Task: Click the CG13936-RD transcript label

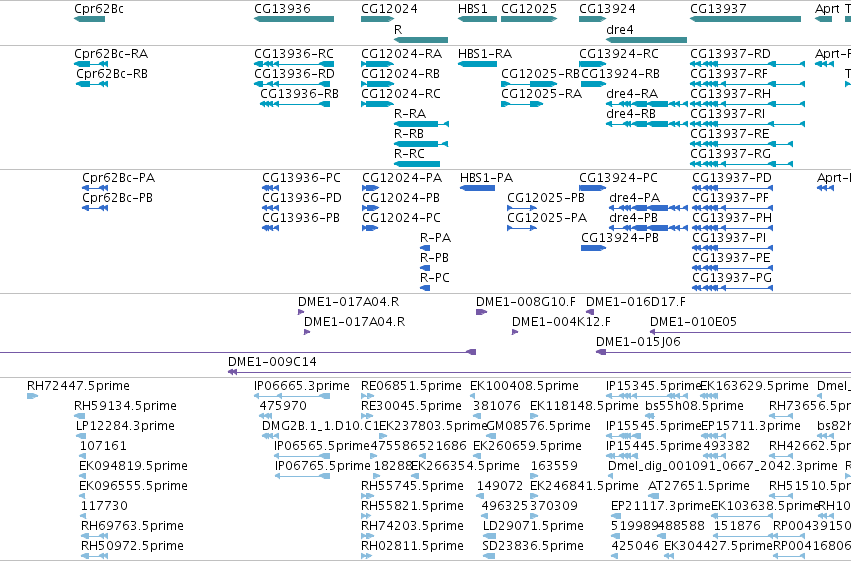Action: coord(294,74)
